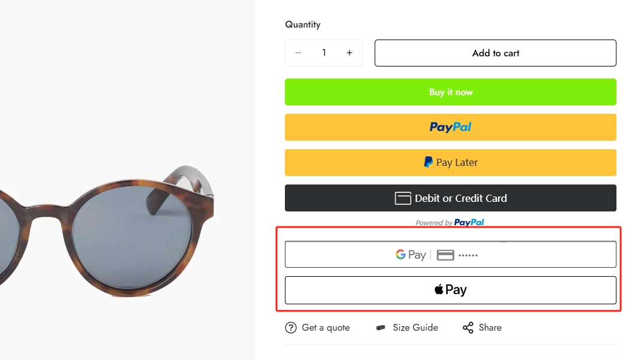The width and height of the screenshot is (644, 360).
Task: Click the Apple logo icon
Action: click(x=439, y=289)
